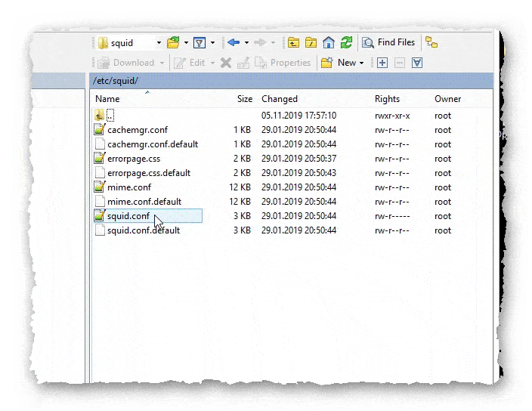Sort files by Changed column header

tap(280, 99)
